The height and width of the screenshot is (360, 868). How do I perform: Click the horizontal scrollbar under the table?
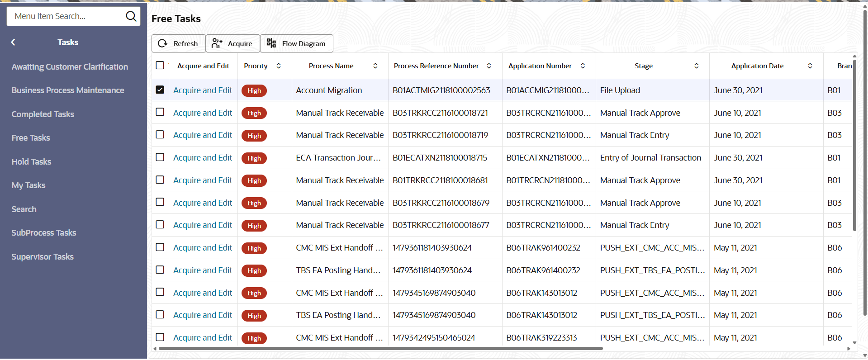tap(381, 349)
